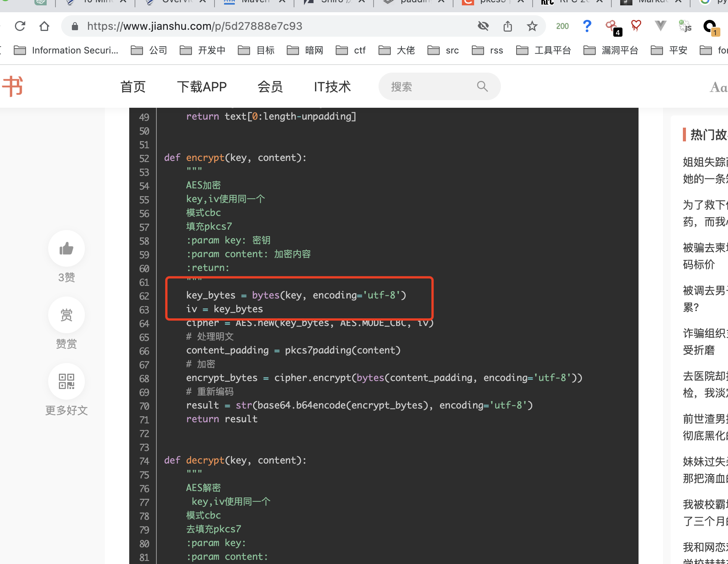Open the 被骗去柬 hot story link
Screen dimensions: 728x564
(705, 256)
